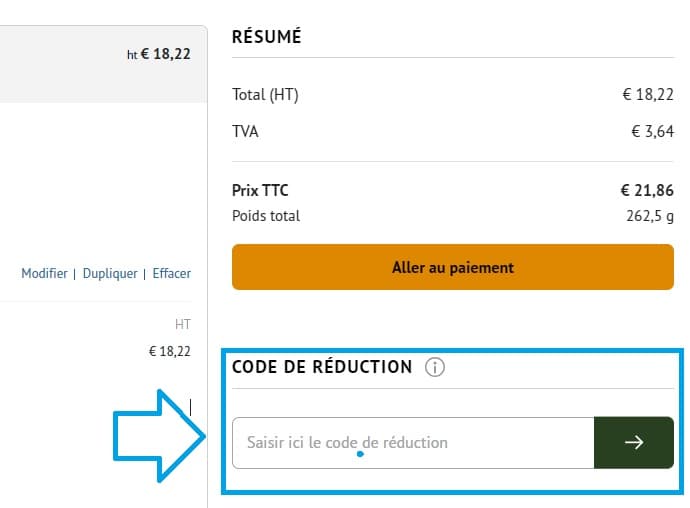This screenshot has height=508, width=690.
Task: Click the CODE DE RÉDUCTION heading
Action: point(322,367)
